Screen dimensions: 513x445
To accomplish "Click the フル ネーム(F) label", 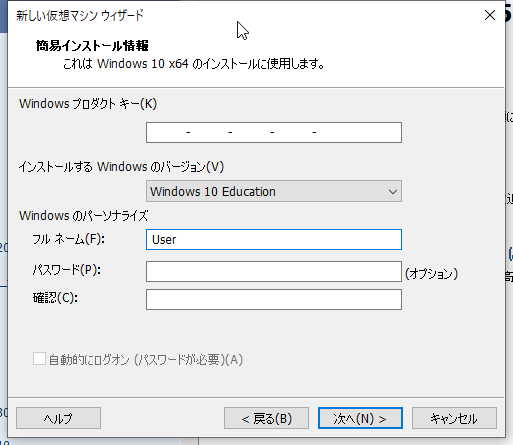I will 68,239.
